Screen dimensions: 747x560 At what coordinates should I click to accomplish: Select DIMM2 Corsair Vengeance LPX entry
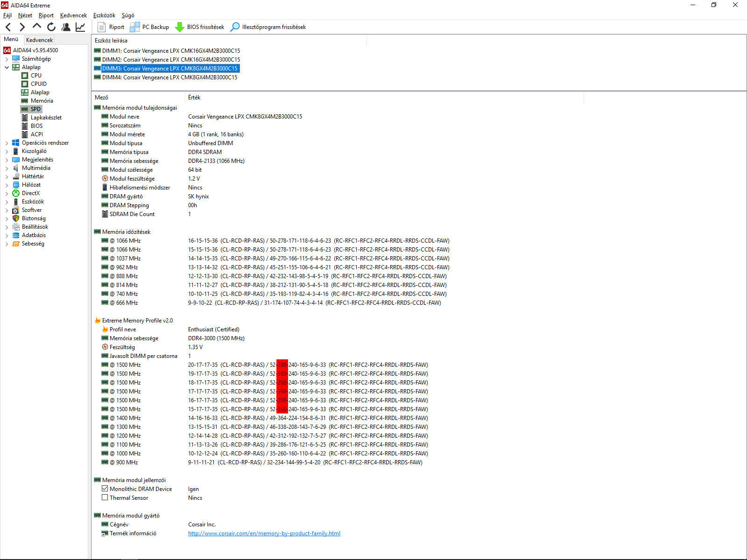(x=171, y=60)
